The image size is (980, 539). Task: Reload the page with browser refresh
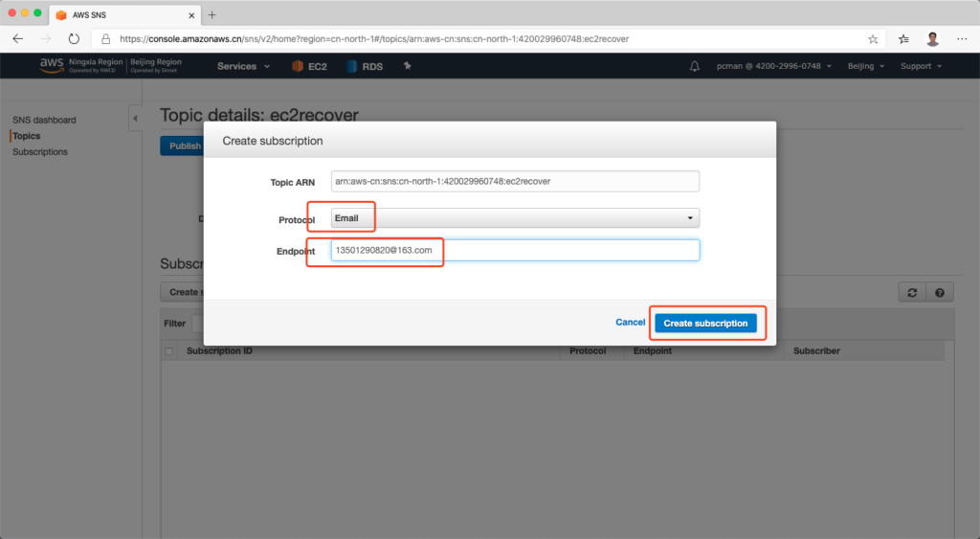(74, 39)
